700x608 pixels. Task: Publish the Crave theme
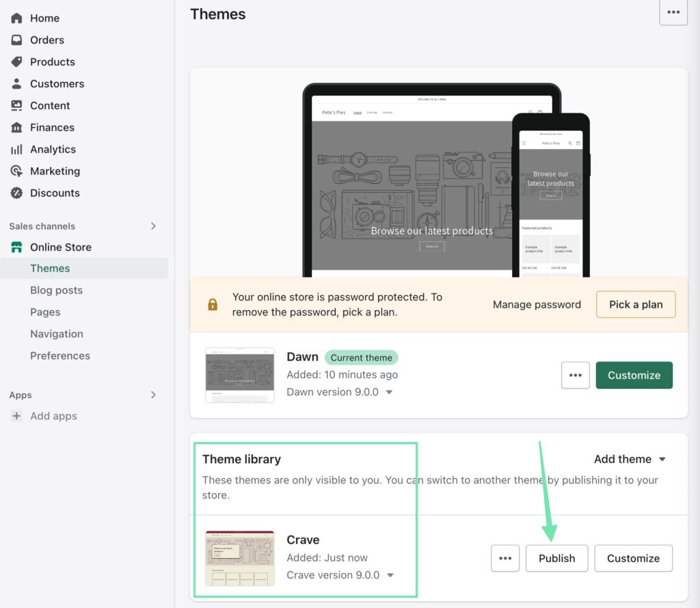point(556,558)
